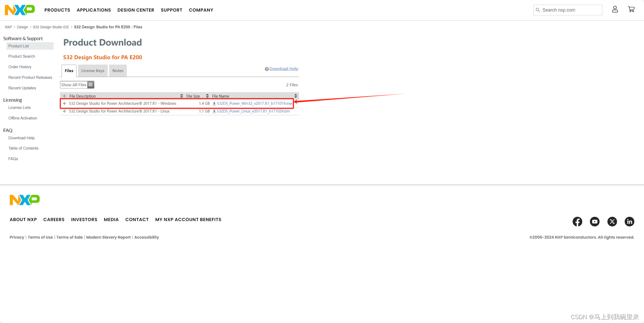This screenshot has height=323, width=644.
Task: Click the Search nxp.com input field
Action: click(568, 10)
